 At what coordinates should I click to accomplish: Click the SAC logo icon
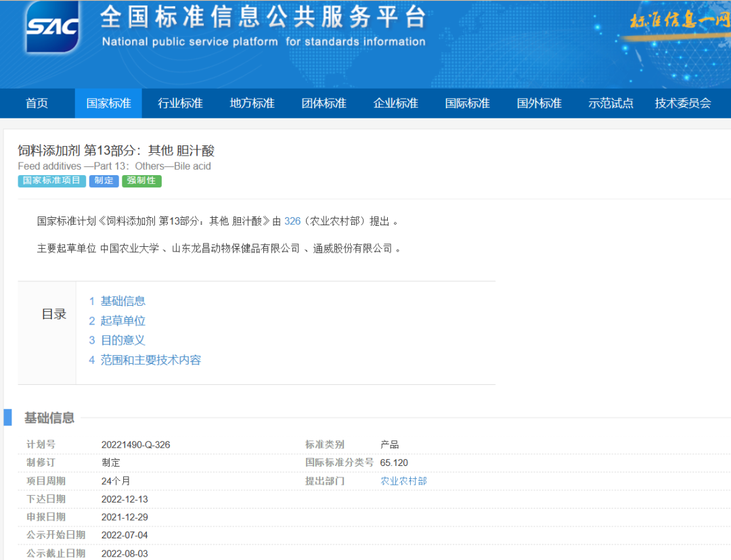pos(52,27)
